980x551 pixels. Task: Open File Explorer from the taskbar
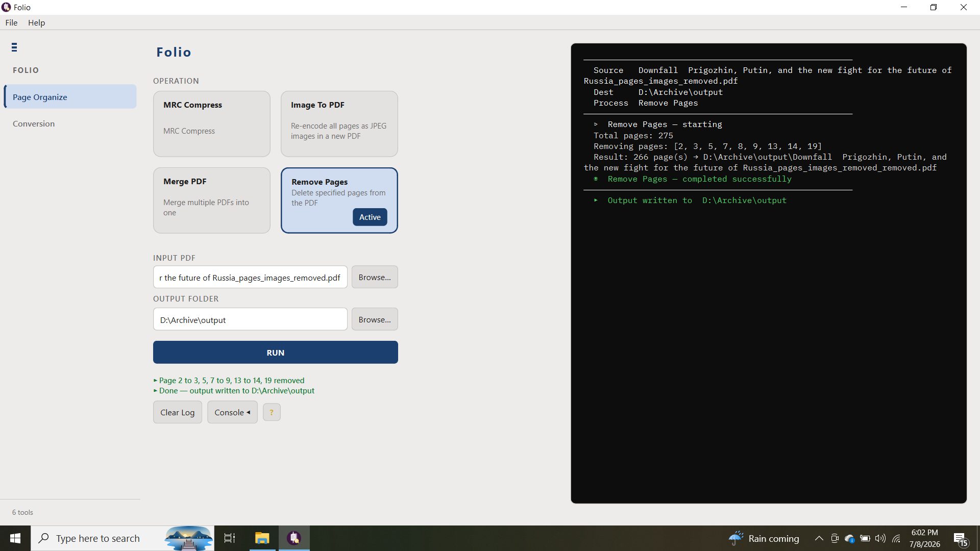click(x=262, y=538)
